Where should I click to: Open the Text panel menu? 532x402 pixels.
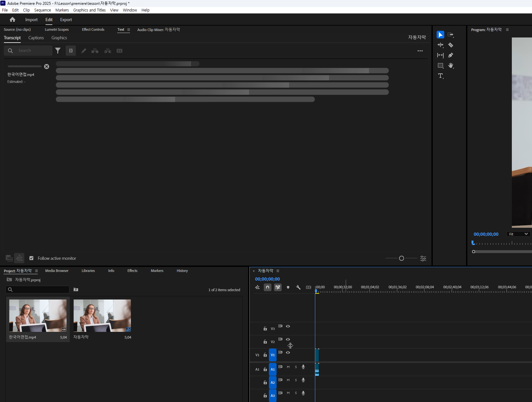tap(129, 30)
